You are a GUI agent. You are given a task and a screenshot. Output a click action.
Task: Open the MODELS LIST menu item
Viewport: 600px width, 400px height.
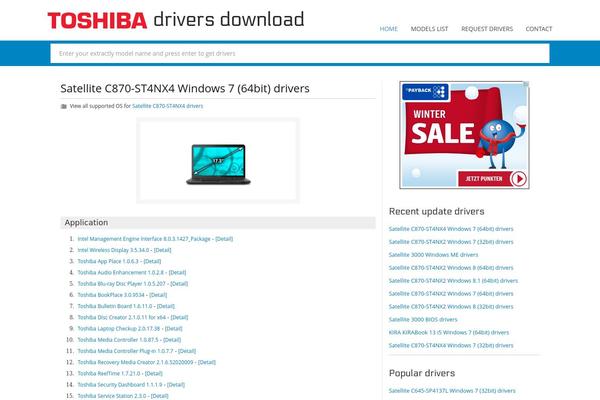[x=429, y=29]
